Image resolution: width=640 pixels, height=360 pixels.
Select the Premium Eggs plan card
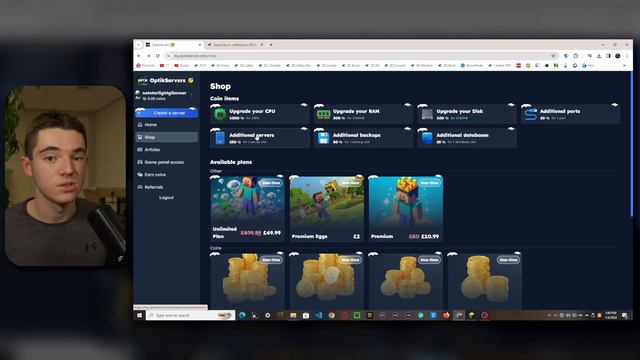coord(327,209)
